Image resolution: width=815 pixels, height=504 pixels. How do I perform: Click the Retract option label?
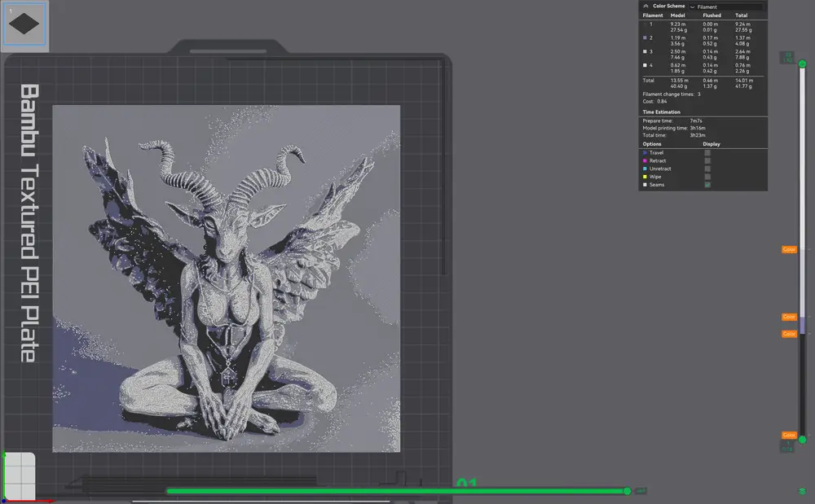pyautogui.click(x=658, y=161)
